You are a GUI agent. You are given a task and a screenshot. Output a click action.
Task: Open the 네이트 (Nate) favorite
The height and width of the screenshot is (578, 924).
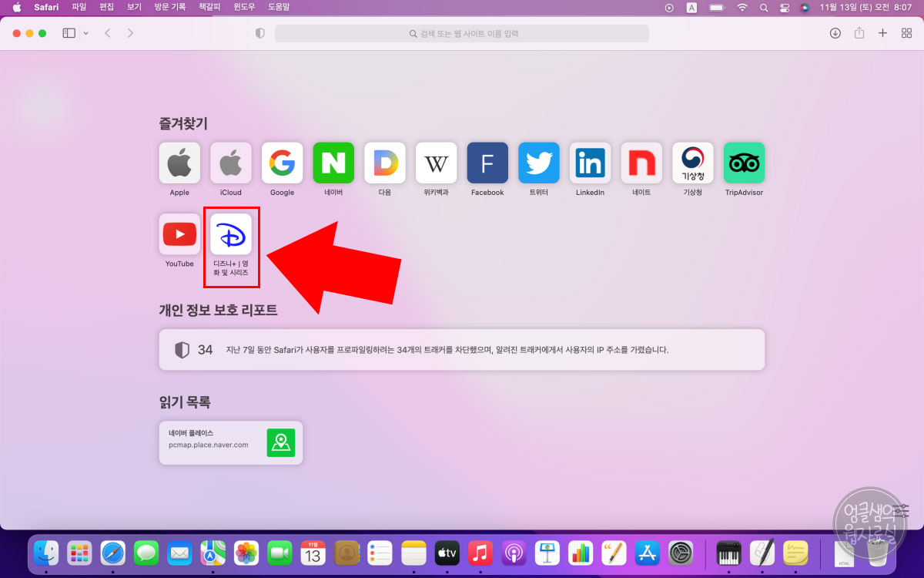pos(641,163)
